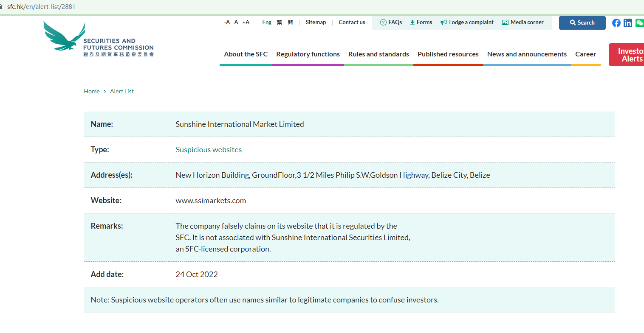Click the Media corner picture icon

pos(505,22)
